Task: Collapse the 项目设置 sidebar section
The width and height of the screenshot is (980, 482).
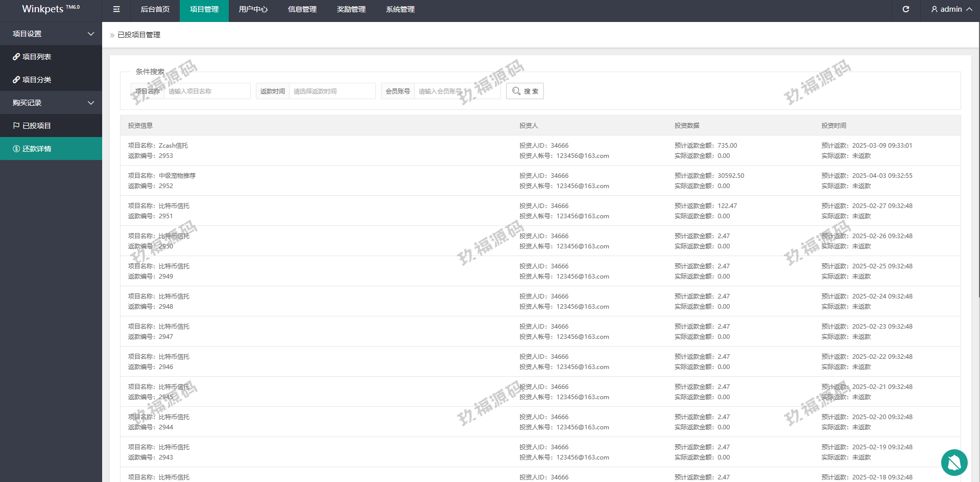Action: pos(91,34)
